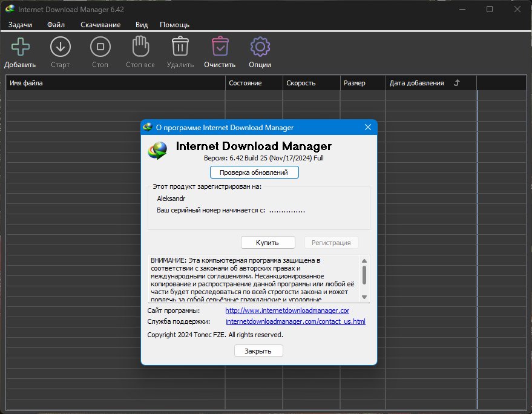
Task: Click the Закрыть button
Action: [x=258, y=351]
